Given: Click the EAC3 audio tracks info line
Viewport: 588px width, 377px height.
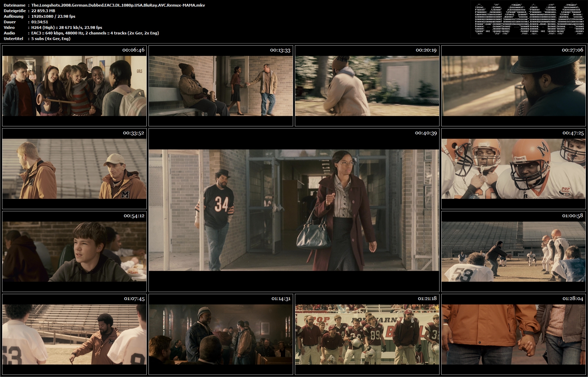Looking at the screenshot, I should [x=95, y=33].
